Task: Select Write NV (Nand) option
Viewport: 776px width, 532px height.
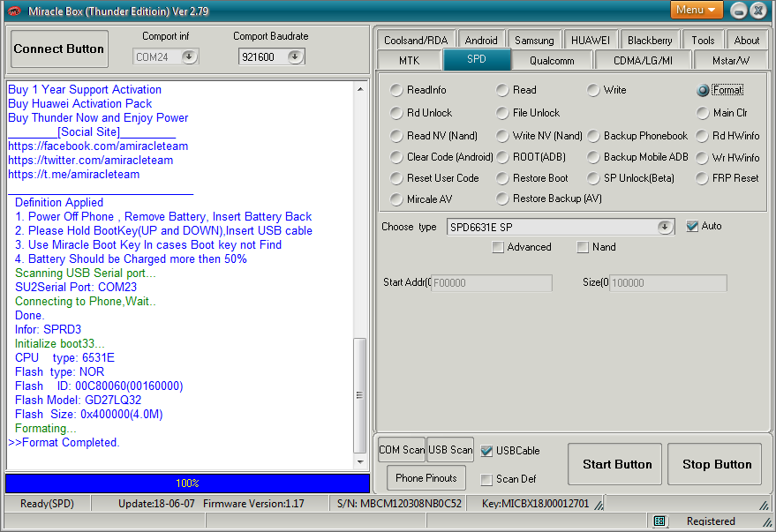Action: [539, 136]
